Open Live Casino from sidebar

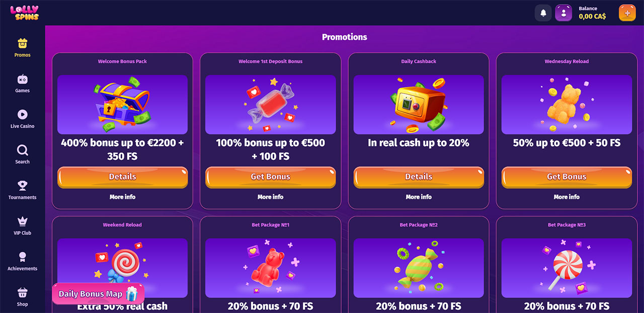point(22,119)
